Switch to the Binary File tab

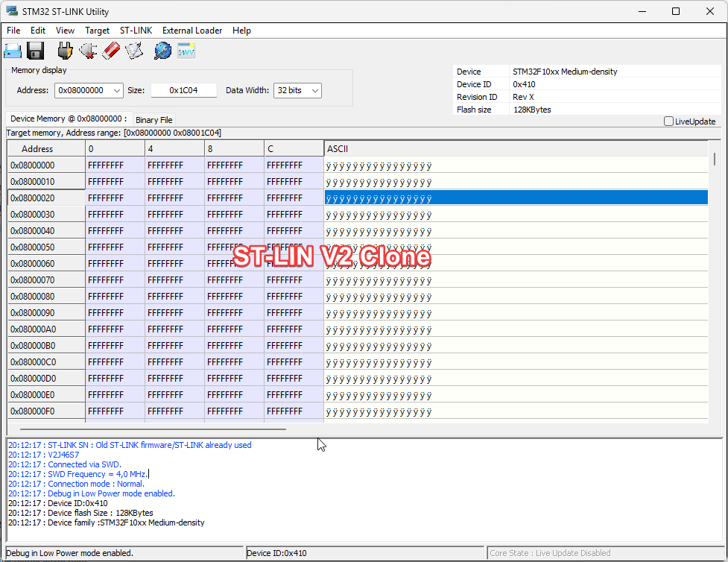tap(154, 120)
